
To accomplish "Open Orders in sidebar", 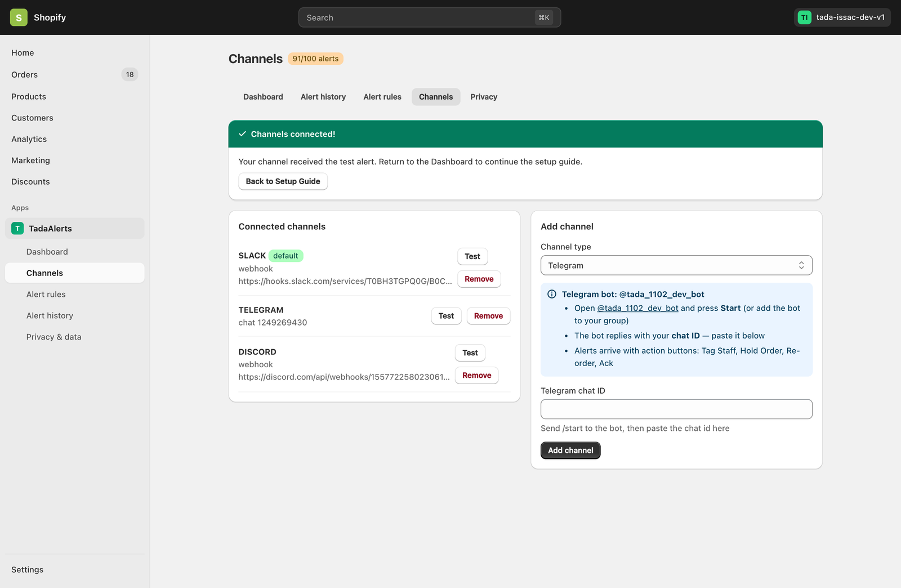I will point(75,74).
